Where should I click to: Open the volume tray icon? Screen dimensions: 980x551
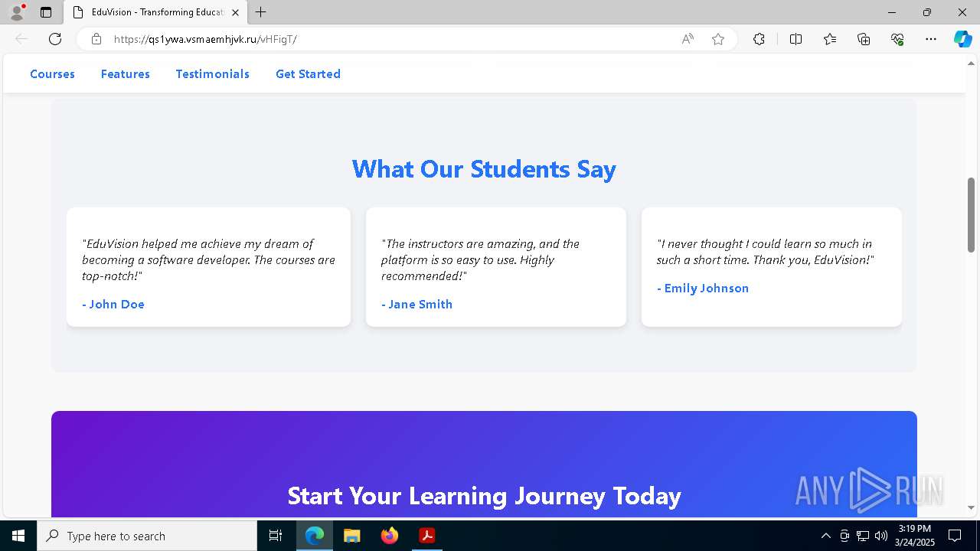click(881, 536)
